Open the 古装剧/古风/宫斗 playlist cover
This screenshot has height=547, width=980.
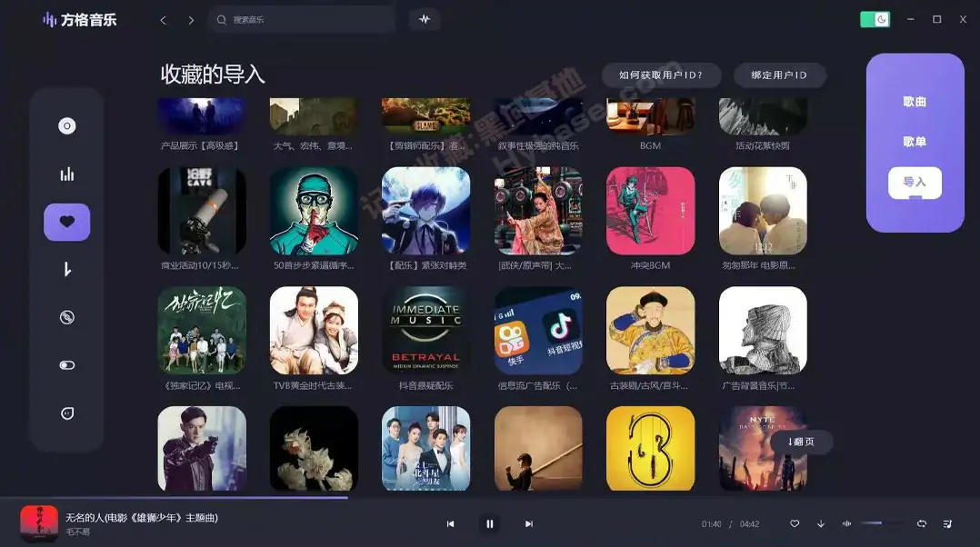(650, 331)
